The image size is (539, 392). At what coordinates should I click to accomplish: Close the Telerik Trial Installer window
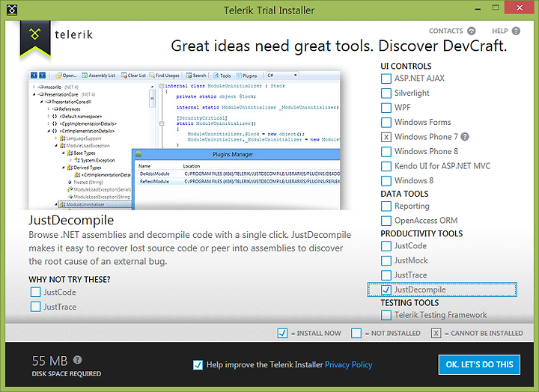coord(520,7)
